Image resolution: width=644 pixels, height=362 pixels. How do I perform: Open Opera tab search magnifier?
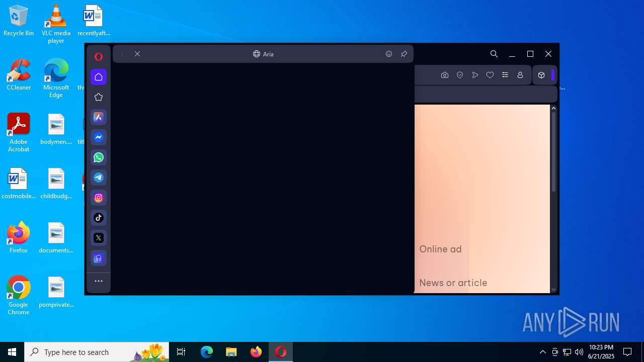point(494,54)
